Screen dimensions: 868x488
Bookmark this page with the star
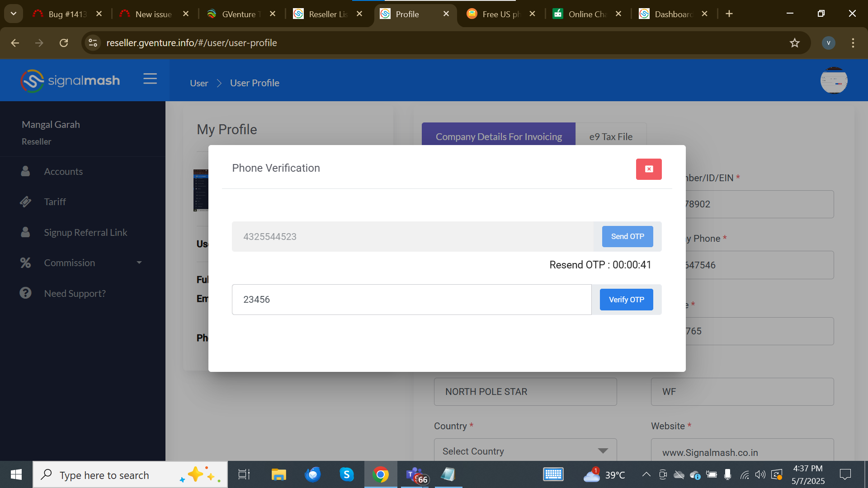pyautogui.click(x=794, y=43)
